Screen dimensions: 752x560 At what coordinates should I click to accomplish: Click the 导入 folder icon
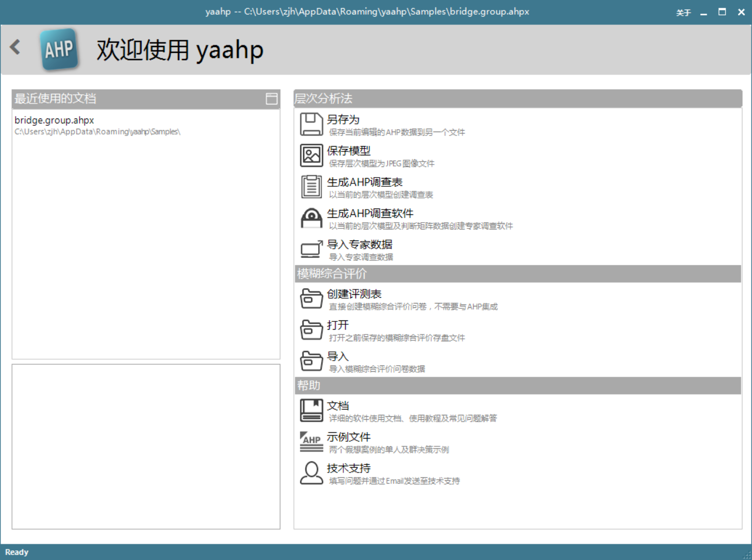[311, 361]
